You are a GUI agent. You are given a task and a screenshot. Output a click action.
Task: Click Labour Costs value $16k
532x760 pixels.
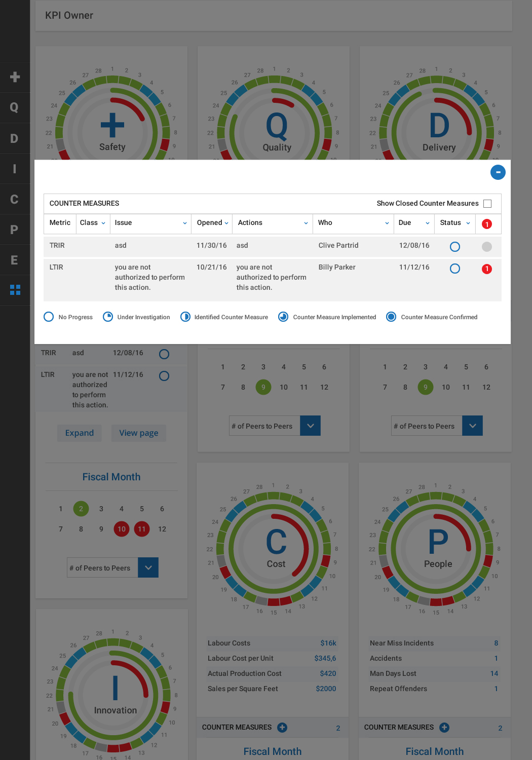(328, 643)
